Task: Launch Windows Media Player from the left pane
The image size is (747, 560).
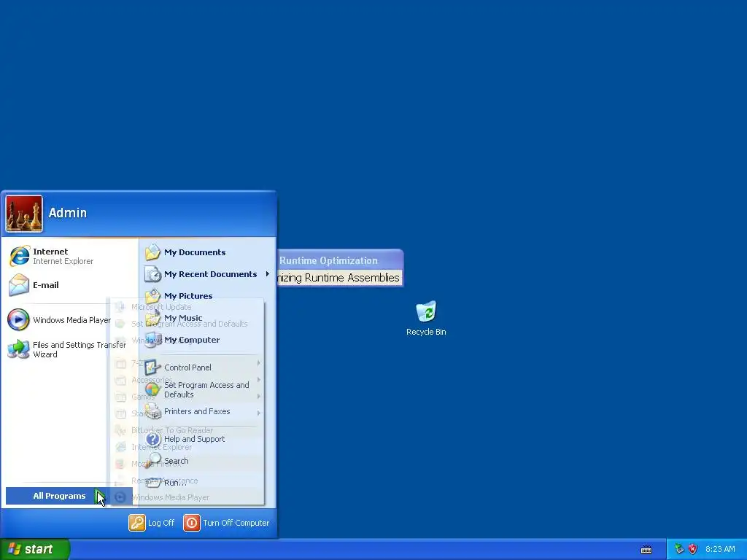Action: point(58,320)
